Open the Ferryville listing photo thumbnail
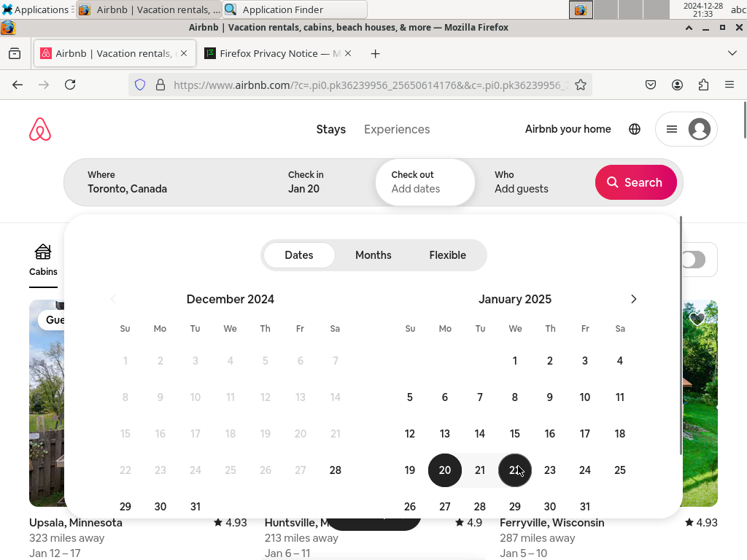Image resolution: width=747 pixels, height=560 pixels. click(x=700, y=403)
